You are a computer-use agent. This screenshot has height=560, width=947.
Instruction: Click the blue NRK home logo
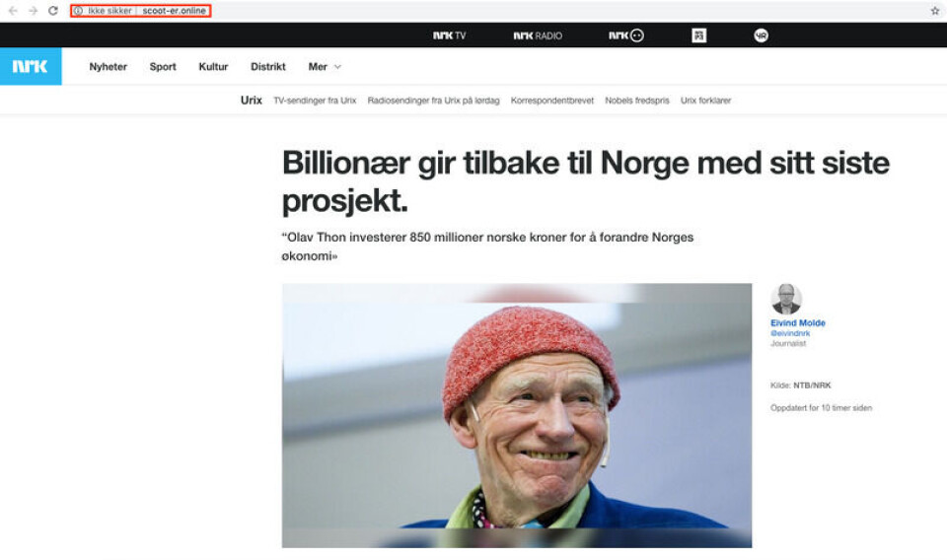pyautogui.click(x=31, y=66)
